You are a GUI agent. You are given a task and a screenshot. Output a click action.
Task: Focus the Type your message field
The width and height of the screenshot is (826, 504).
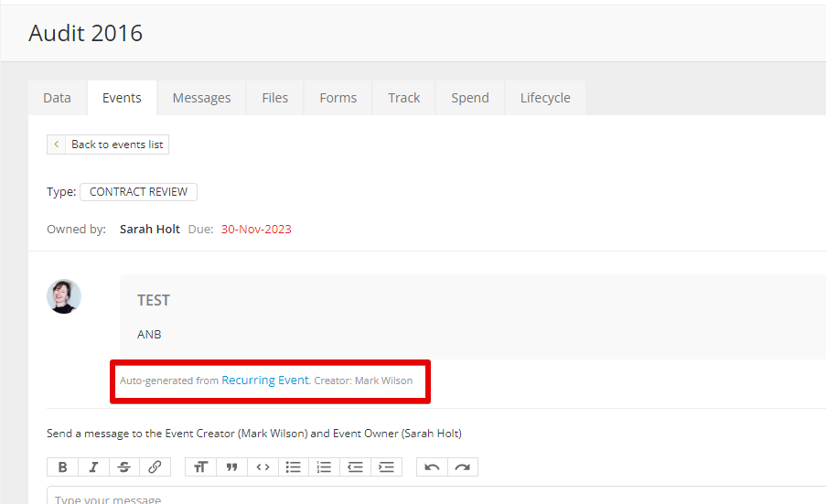(366, 499)
